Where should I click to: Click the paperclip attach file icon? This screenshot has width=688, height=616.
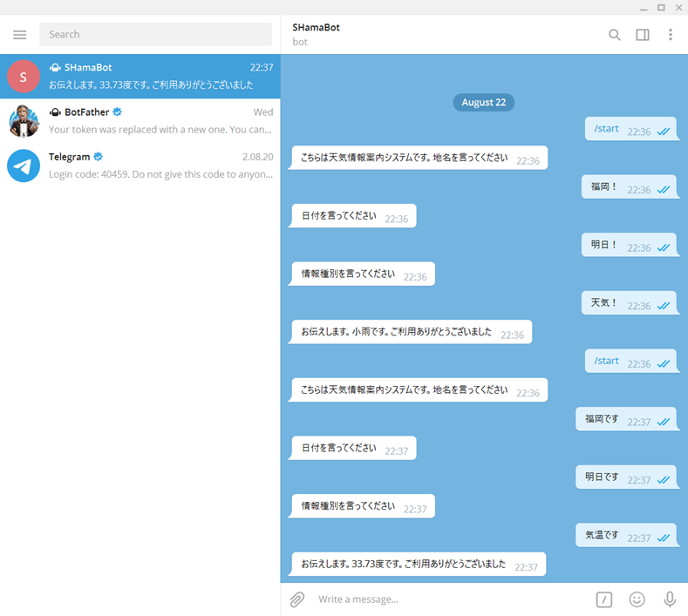pyautogui.click(x=297, y=599)
